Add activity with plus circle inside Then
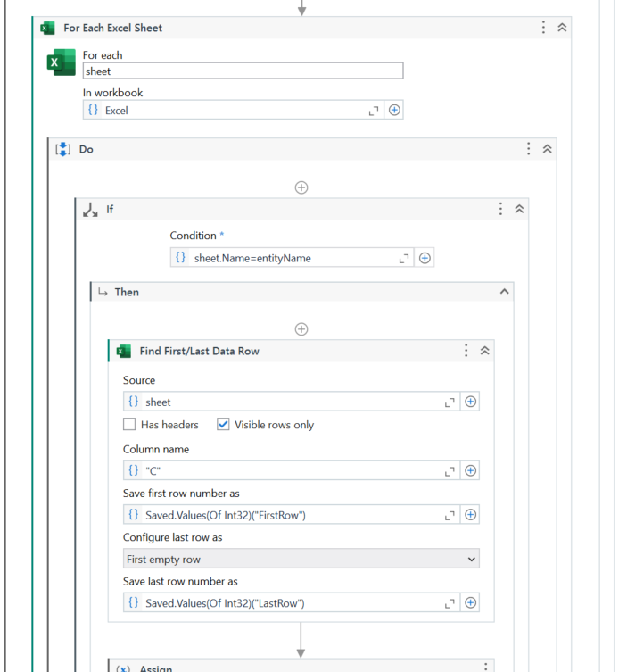Viewport: 627px width, 672px height. [301, 329]
